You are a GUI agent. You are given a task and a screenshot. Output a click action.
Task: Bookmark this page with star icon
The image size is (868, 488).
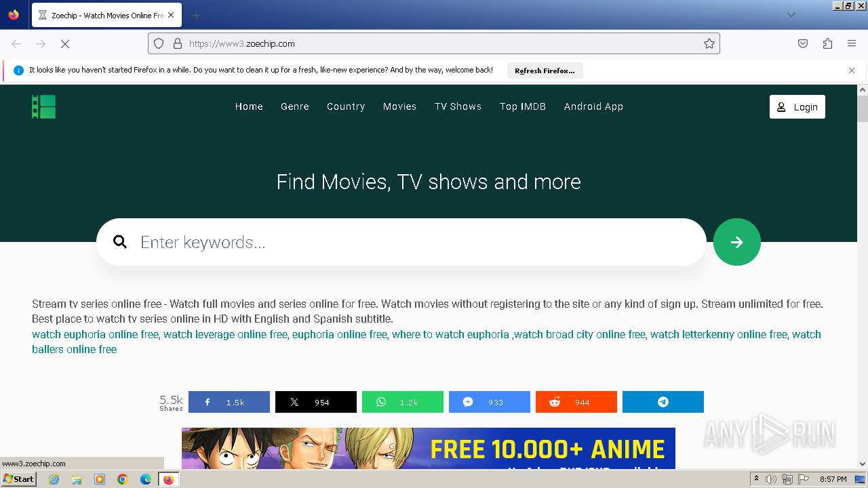coord(709,43)
